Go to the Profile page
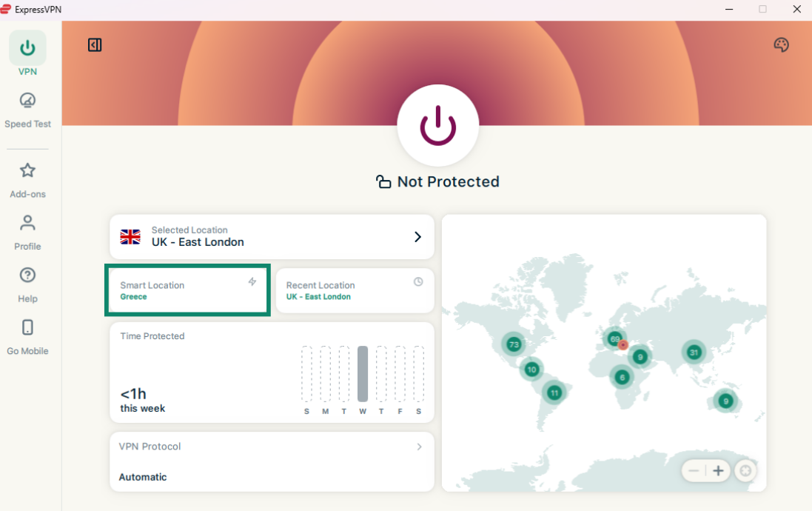The height and width of the screenshot is (511, 812). point(27,232)
